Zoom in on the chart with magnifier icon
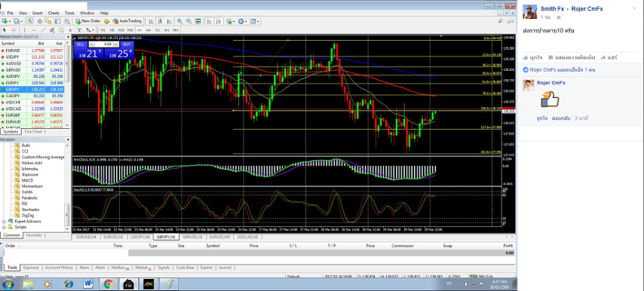The width and height of the screenshot is (644, 291). pyautogui.click(x=180, y=21)
